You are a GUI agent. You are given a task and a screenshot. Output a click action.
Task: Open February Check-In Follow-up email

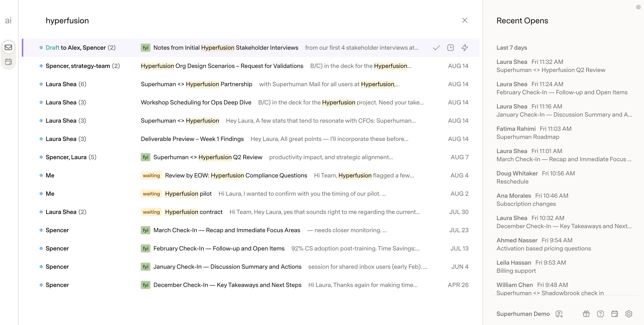pyautogui.click(x=251, y=248)
